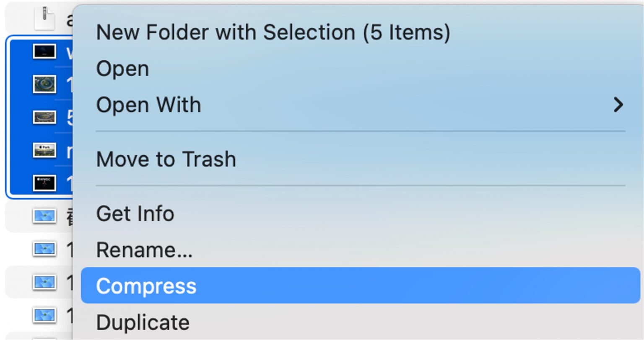Select Open from the context menu

coord(122,69)
